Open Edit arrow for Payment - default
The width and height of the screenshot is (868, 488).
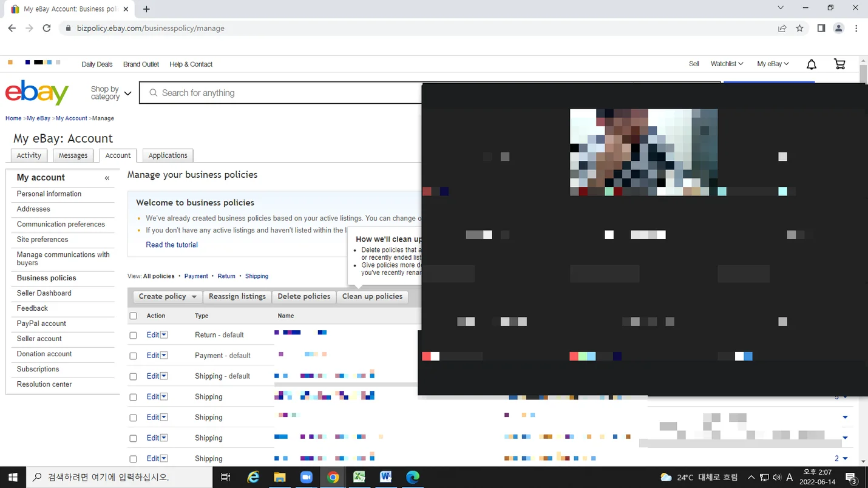(164, 356)
